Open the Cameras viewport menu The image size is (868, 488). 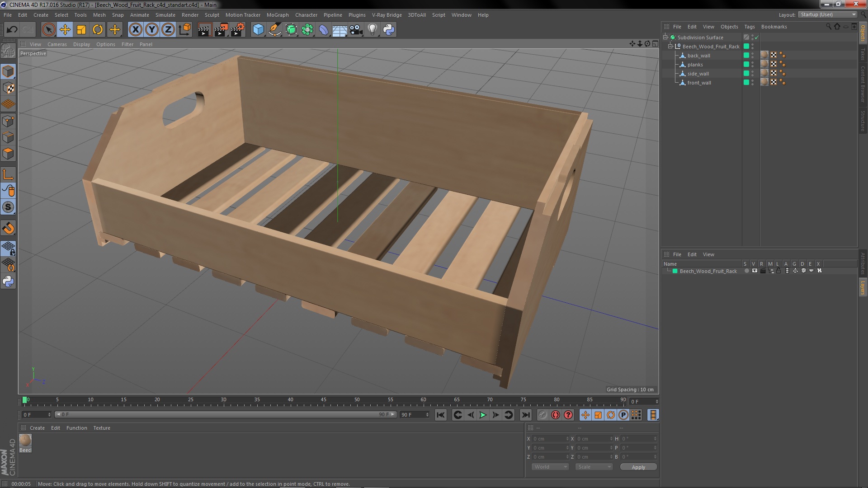[57, 44]
